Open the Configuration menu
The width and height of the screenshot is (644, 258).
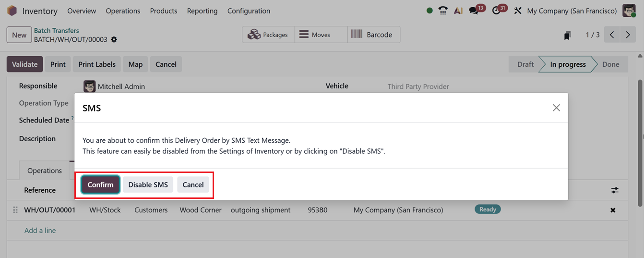(x=249, y=11)
